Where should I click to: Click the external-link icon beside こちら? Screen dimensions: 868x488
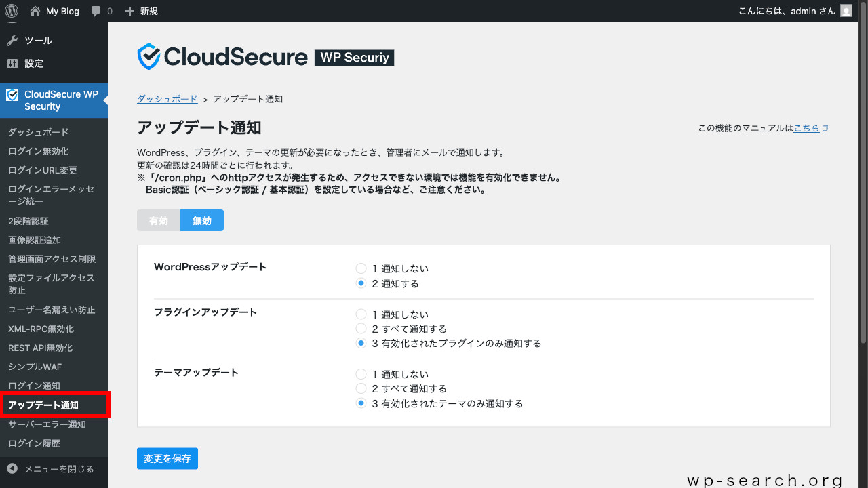(x=825, y=127)
